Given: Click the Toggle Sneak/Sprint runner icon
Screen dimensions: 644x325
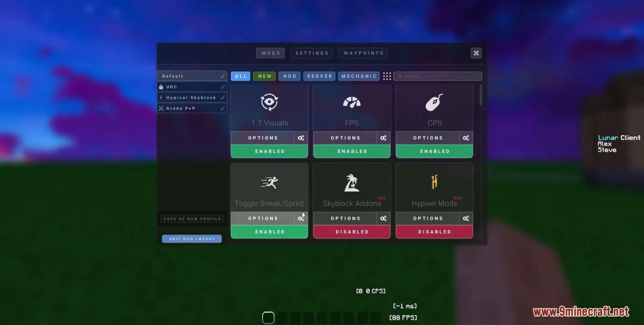Looking at the screenshot, I should (x=269, y=182).
